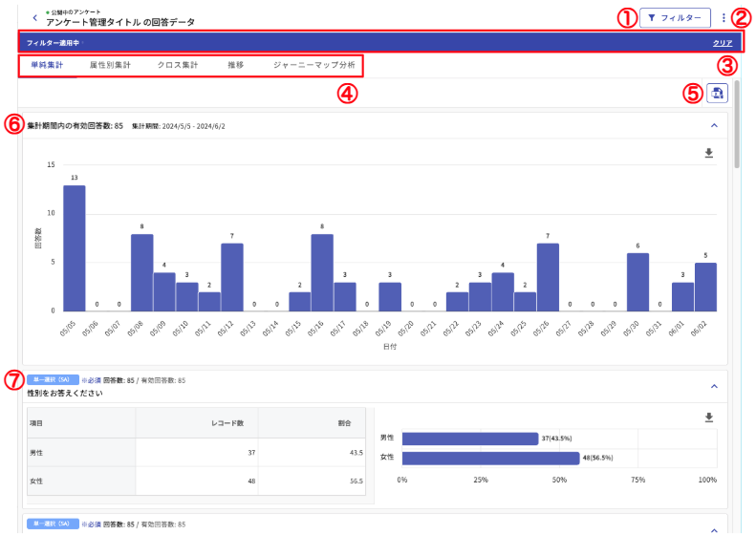Open the フィルター filter button
This screenshot has height=535, width=756.
tap(676, 17)
